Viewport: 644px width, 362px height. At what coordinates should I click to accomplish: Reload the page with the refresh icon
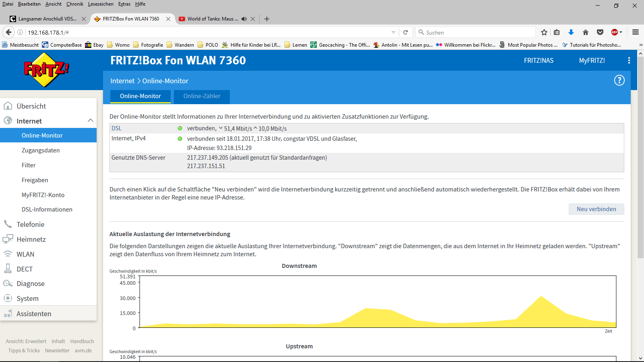pyautogui.click(x=406, y=32)
